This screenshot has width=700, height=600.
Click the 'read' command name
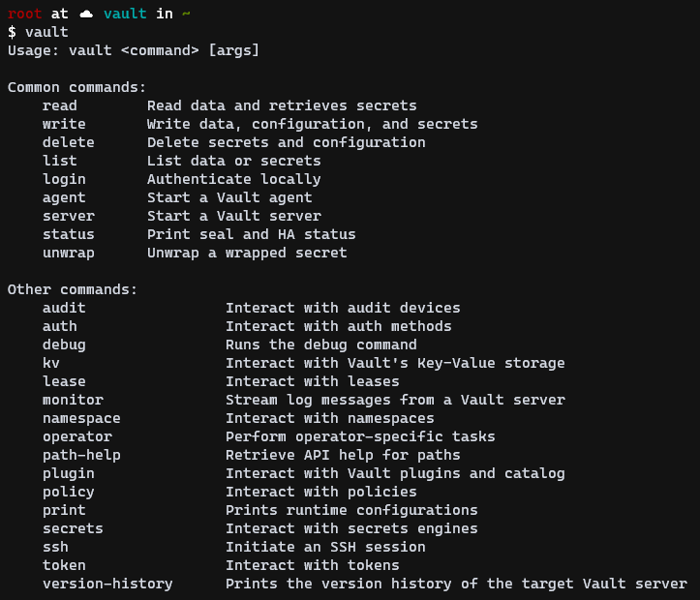[60, 105]
